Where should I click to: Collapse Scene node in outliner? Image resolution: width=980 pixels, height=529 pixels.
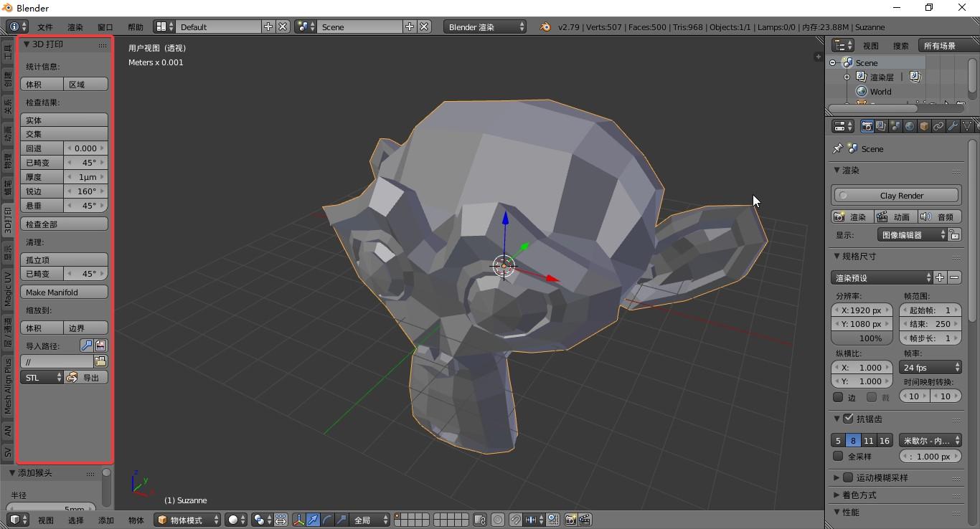pyautogui.click(x=833, y=62)
